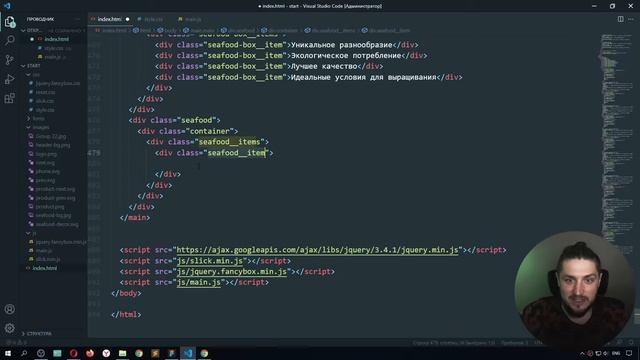Open Group 22.png image file
This screenshot has width=640, height=360.
(50, 136)
